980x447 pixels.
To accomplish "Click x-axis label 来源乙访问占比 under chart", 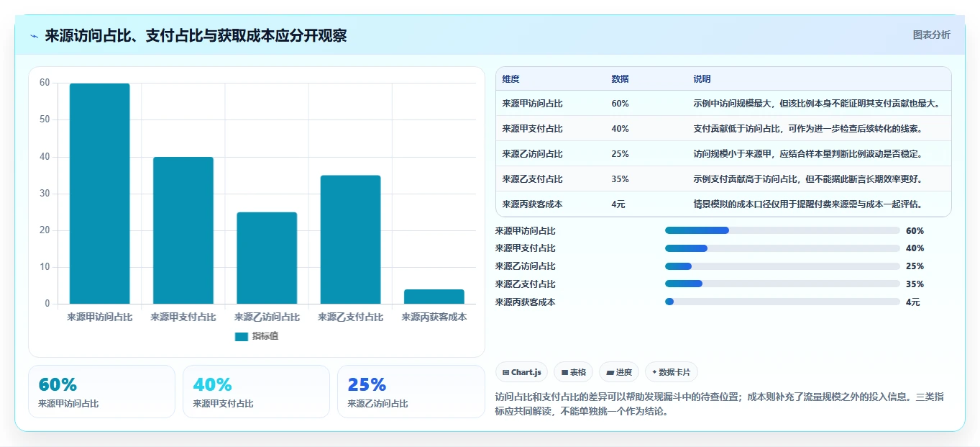I will (267, 317).
